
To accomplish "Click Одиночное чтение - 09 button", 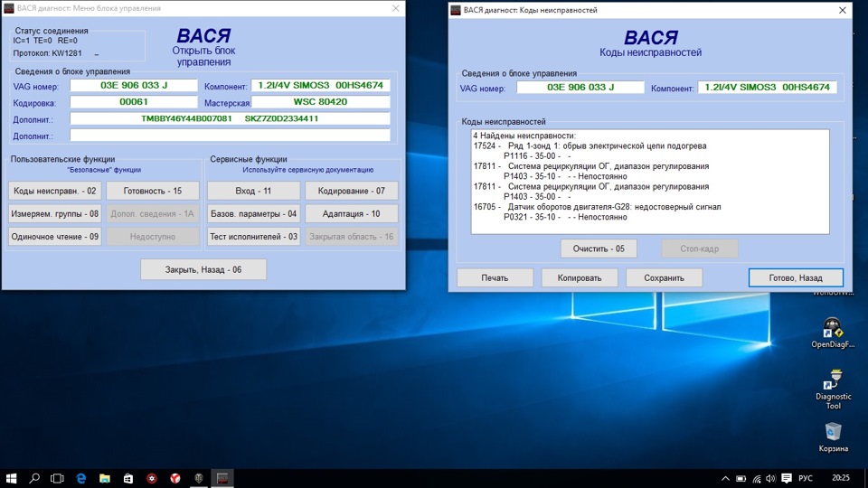I will 55,237.
